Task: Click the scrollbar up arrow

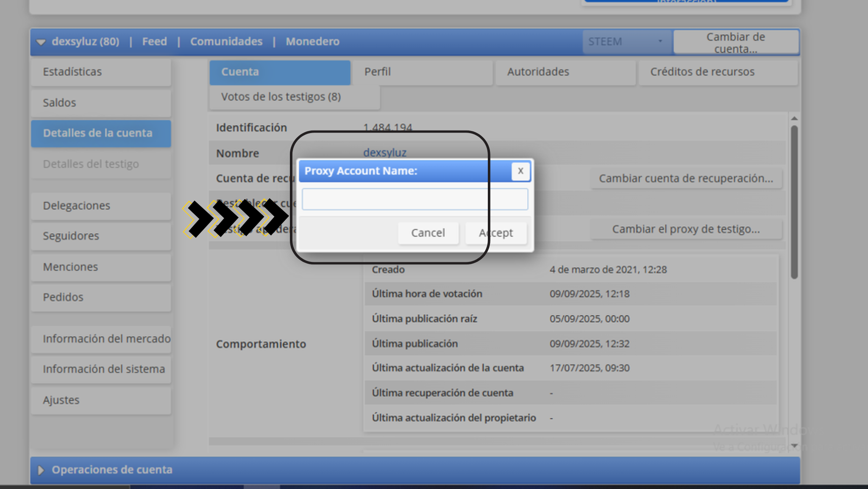Action: 794,119
